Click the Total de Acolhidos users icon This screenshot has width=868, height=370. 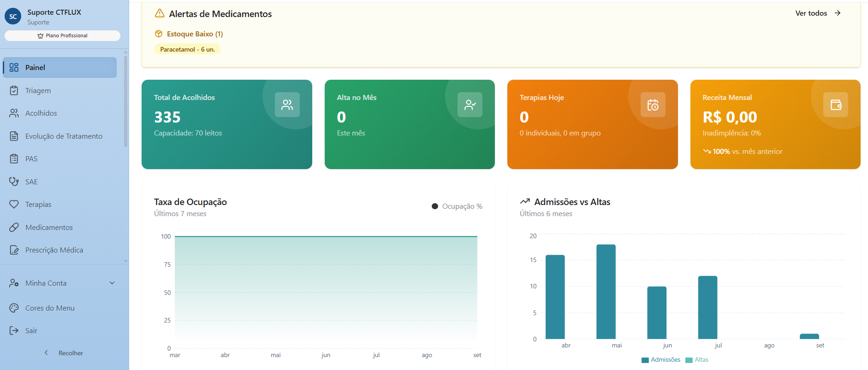(x=287, y=105)
